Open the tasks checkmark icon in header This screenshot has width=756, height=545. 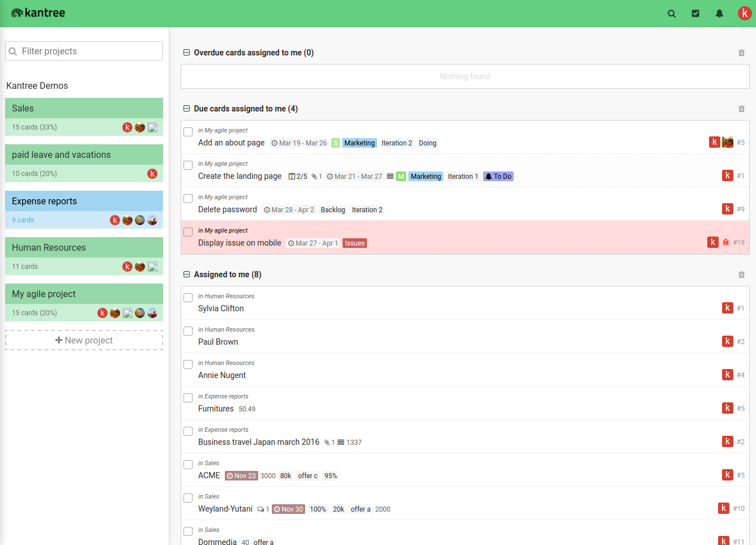(695, 14)
